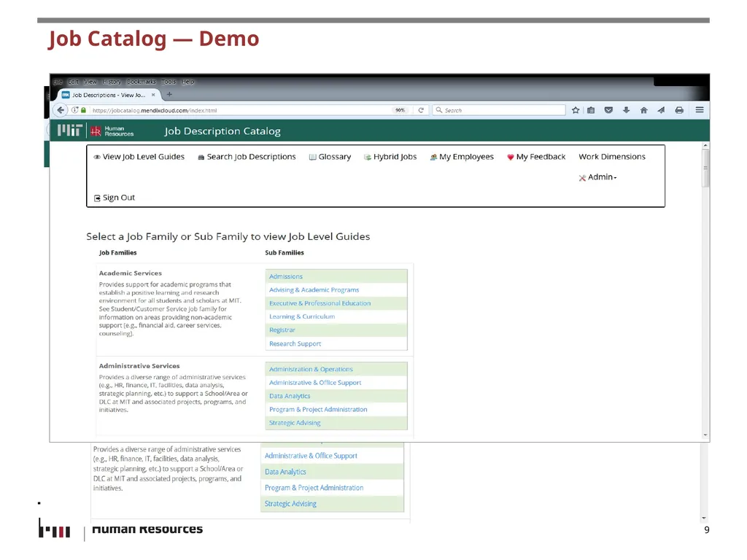
Task: Click the browser Search field
Action: pos(499,110)
